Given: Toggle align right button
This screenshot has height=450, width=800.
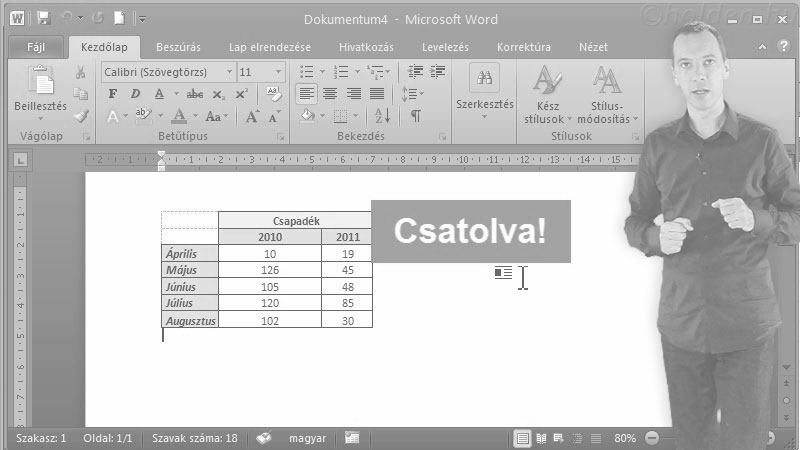Looking at the screenshot, I should point(354,94).
